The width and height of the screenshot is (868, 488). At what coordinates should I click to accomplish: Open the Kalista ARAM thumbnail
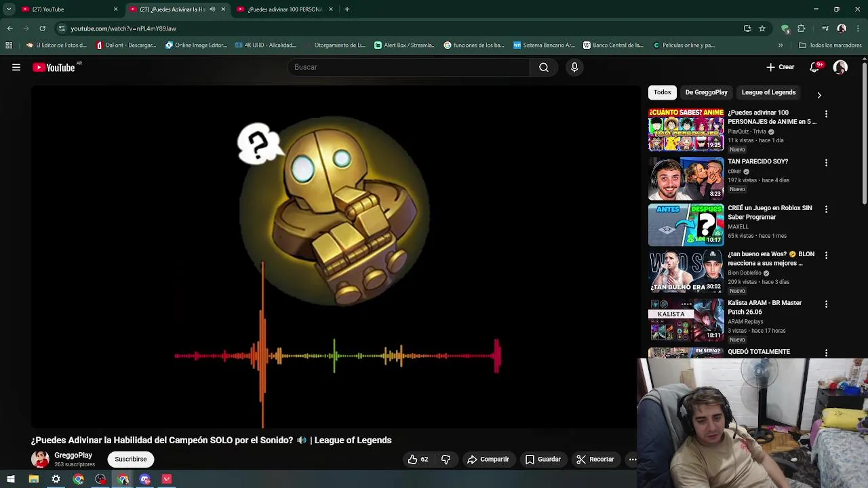686,319
